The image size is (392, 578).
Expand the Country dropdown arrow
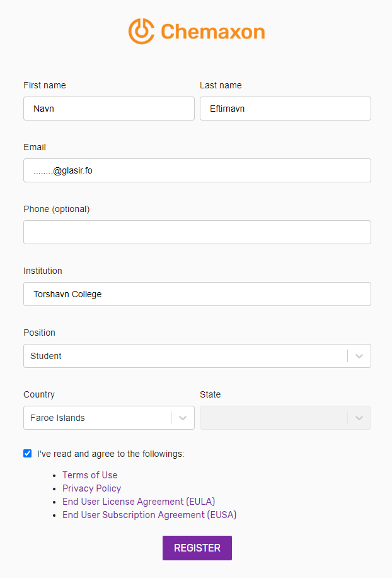183,418
